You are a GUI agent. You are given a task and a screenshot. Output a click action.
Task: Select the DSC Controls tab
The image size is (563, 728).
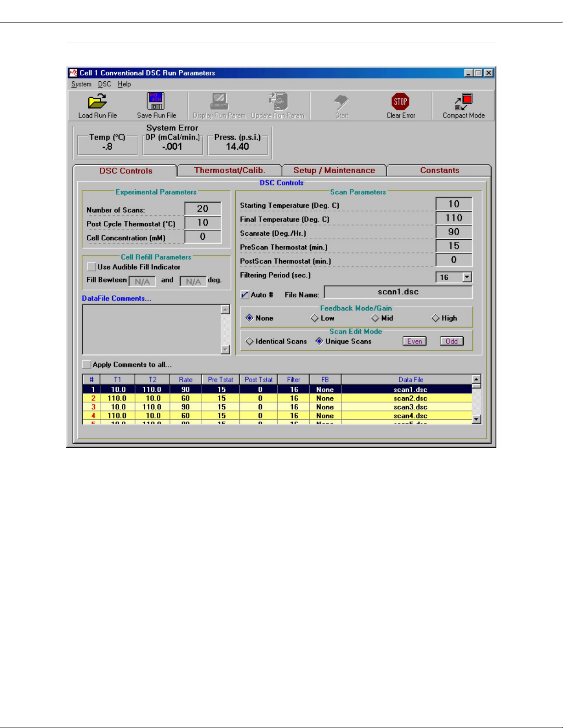(125, 170)
